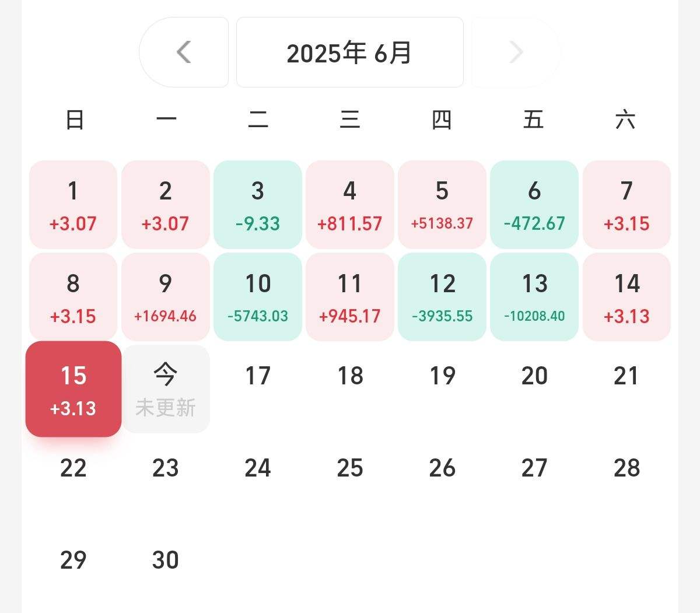
Task: Select June 13 with -10208.40 loss
Action: point(534,297)
